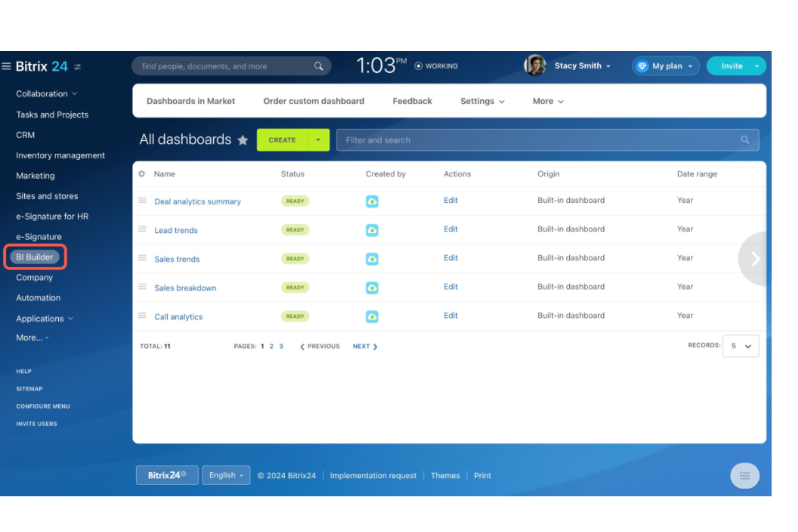798x532 pixels.
Task: Expand the Applications menu section
Action: [45, 319]
